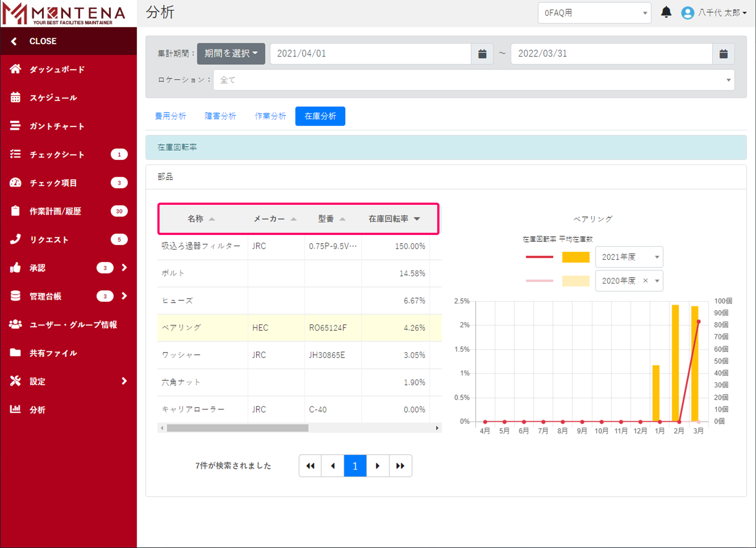Viewport: 756px width, 548px height.
Task: Remove 2020年度 with the x button
Action: click(646, 280)
